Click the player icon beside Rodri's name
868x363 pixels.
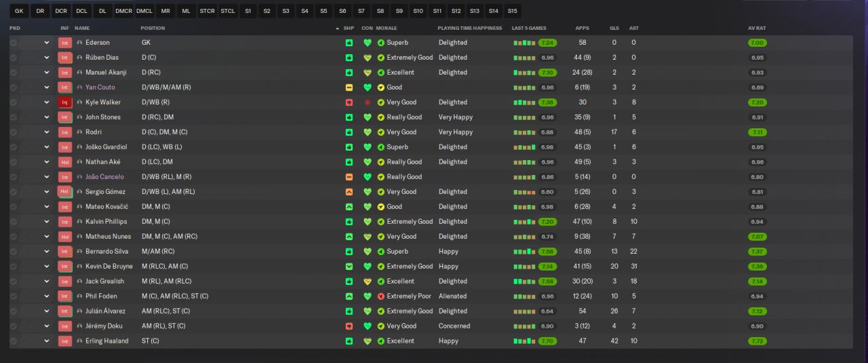pyautogui.click(x=79, y=132)
